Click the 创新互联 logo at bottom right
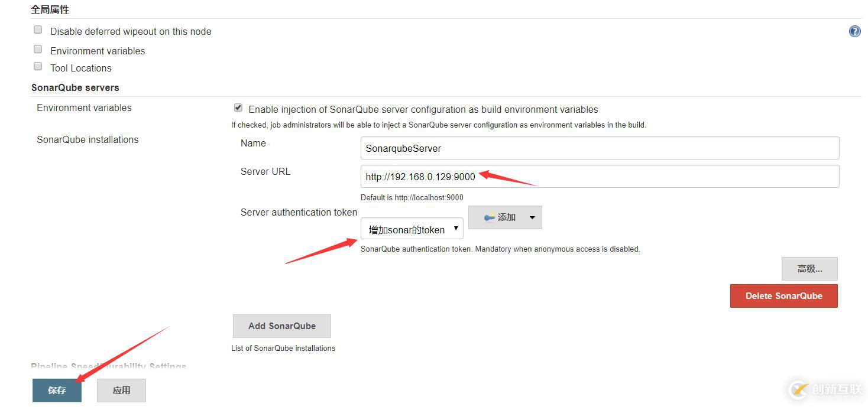This screenshot has width=868, height=407. pyautogui.click(x=824, y=390)
